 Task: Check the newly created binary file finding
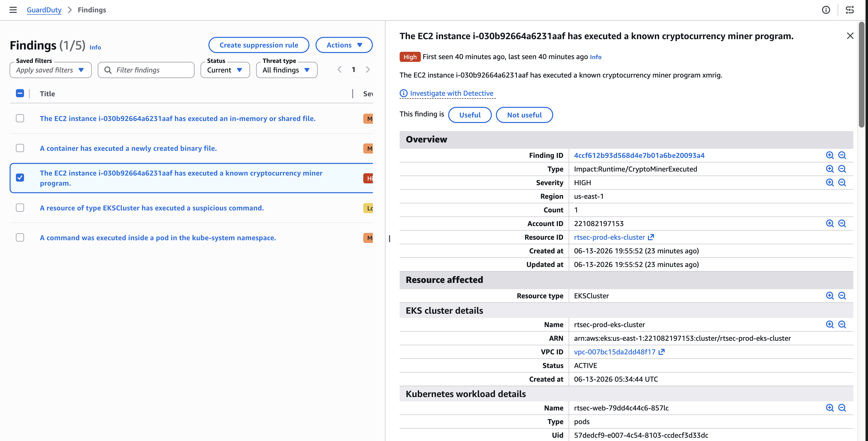[20, 148]
